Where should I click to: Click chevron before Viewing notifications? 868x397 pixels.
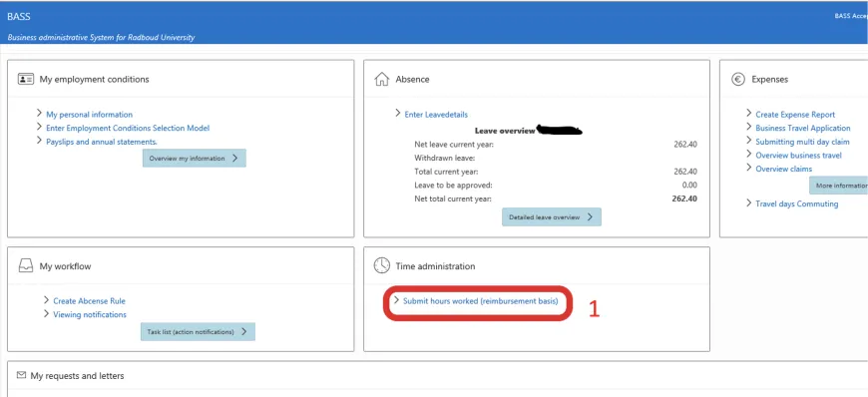coord(47,313)
